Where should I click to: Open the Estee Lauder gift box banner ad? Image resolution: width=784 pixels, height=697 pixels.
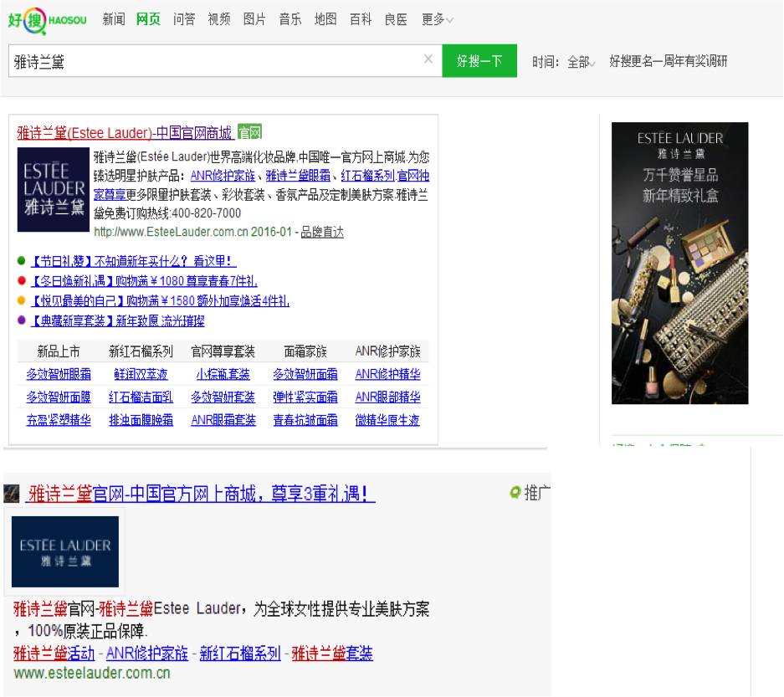click(679, 263)
